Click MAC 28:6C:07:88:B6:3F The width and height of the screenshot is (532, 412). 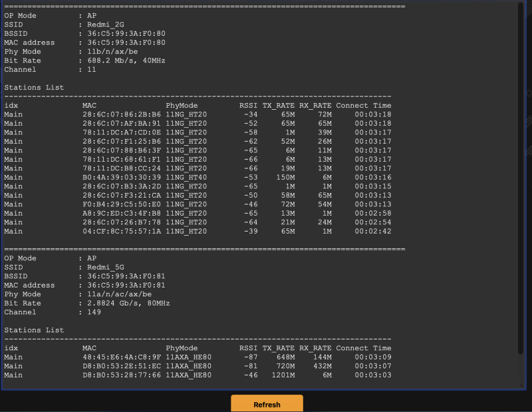[x=122, y=150]
